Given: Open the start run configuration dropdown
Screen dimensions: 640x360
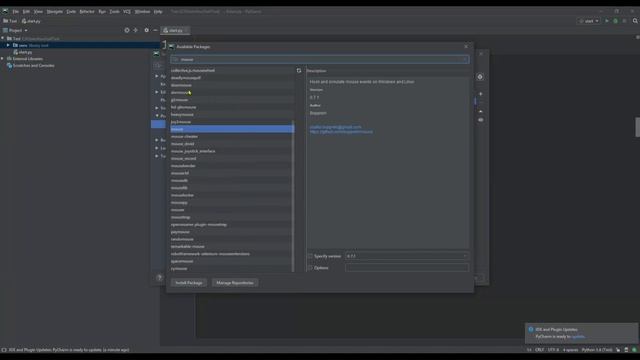Looking at the screenshot, I should tap(589, 21).
